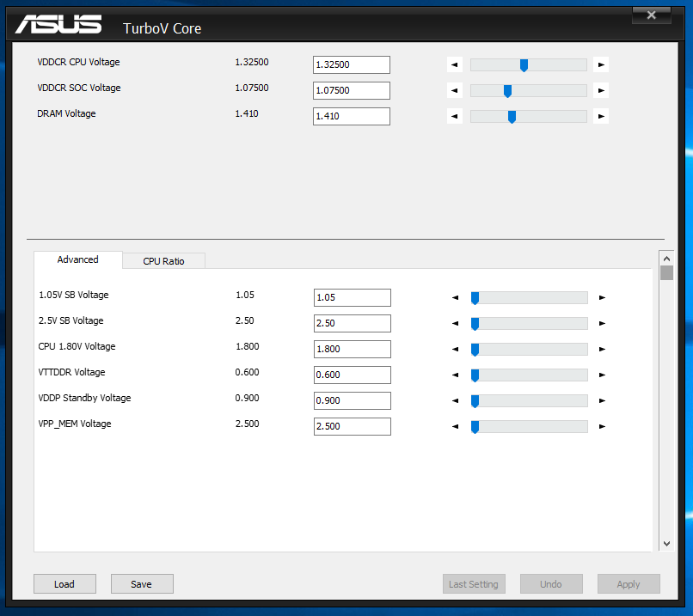Click the VTTDDR Voltage label
Viewport: 693px width, 616px height.
[71, 372]
